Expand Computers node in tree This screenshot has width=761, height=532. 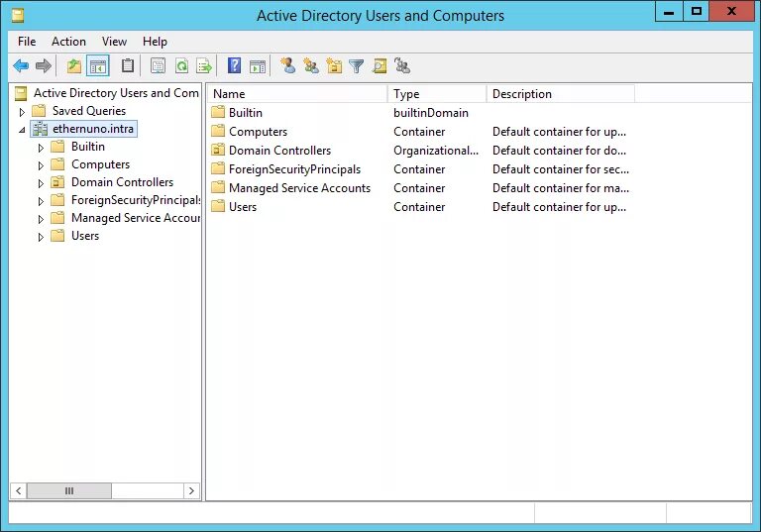point(41,165)
